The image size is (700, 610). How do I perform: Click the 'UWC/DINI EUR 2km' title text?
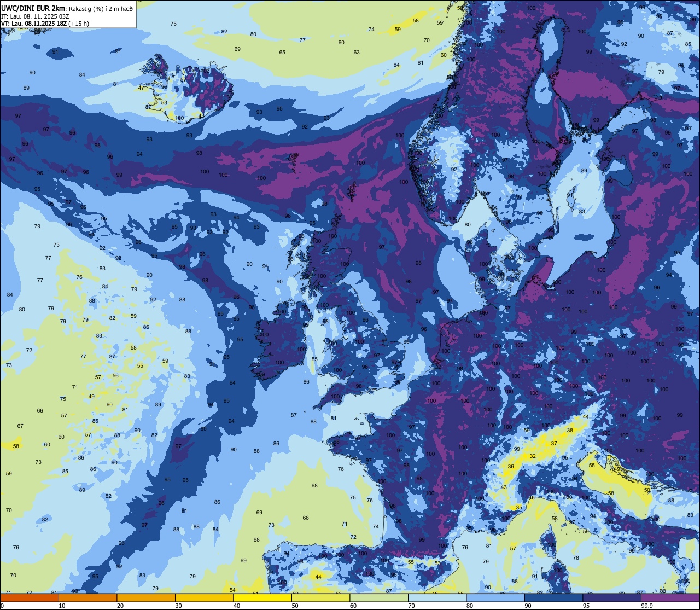click(x=33, y=8)
